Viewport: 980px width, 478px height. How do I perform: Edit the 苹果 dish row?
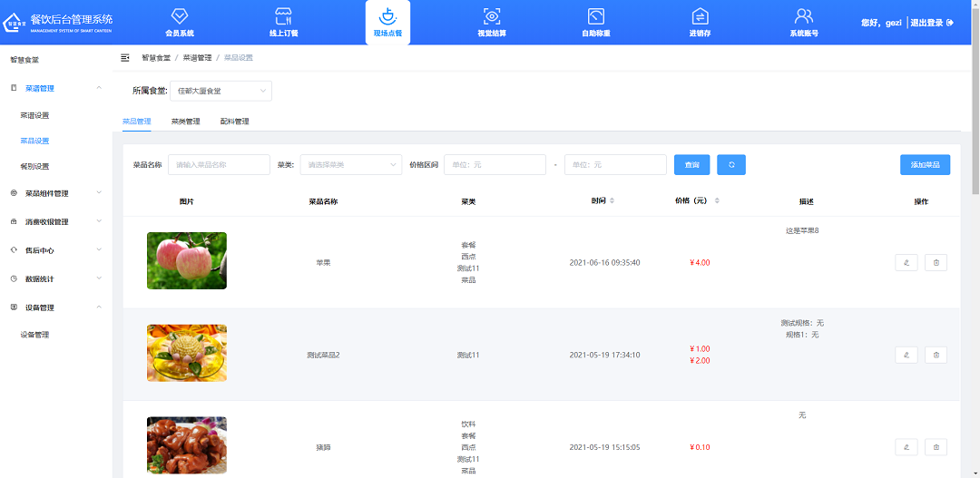click(x=906, y=263)
